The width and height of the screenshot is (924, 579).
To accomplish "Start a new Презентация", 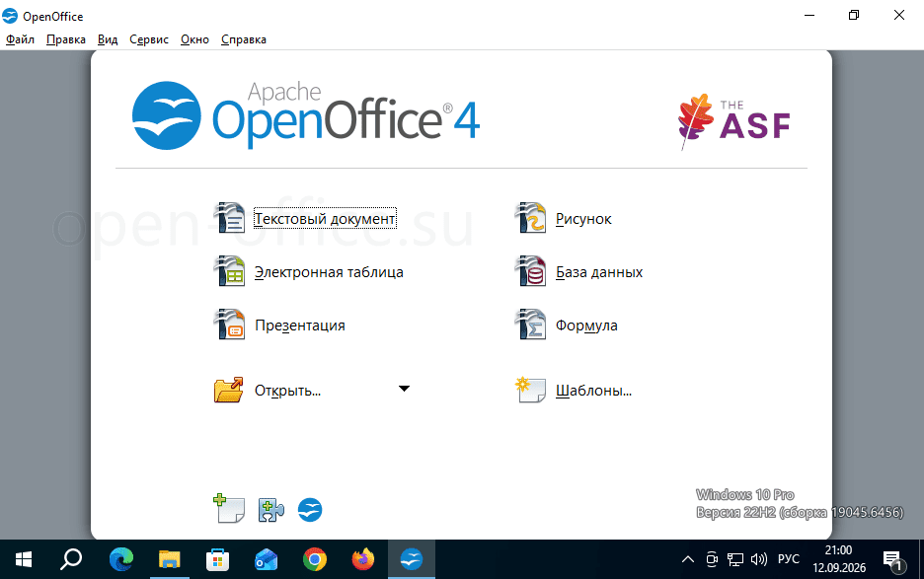I will pyautogui.click(x=300, y=326).
